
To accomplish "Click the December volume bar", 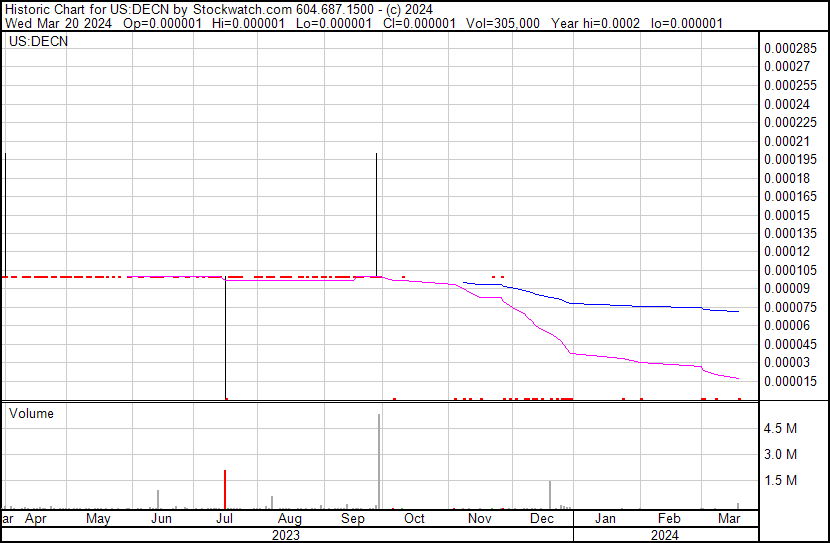I will click(x=550, y=494).
